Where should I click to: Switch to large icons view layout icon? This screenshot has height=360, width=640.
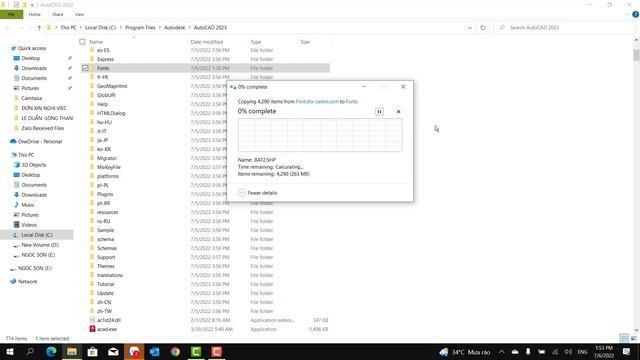tap(633, 338)
